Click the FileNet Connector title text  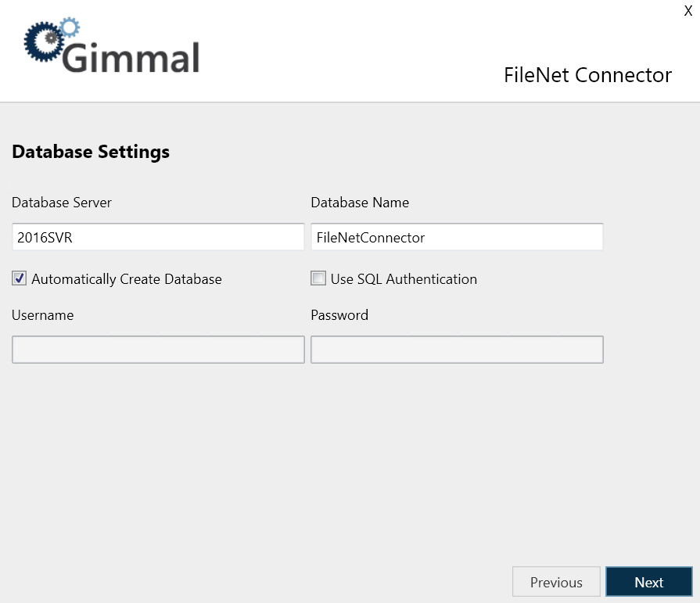pyautogui.click(x=587, y=75)
